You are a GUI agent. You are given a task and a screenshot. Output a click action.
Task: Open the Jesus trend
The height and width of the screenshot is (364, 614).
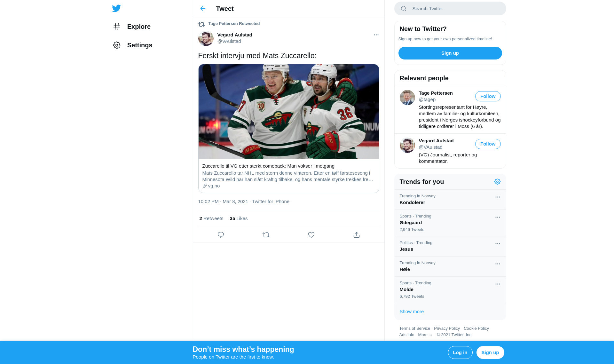pyautogui.click(x=450, y=246)
